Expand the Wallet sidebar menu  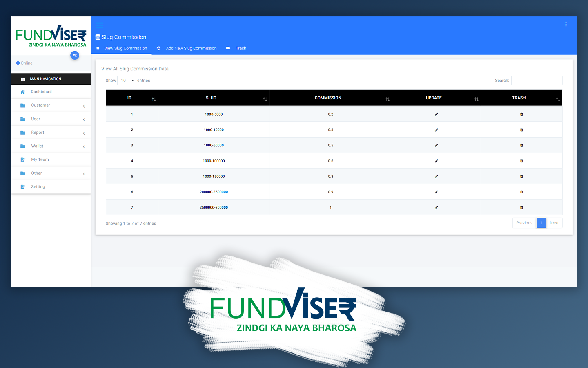(x=51, y=146)
